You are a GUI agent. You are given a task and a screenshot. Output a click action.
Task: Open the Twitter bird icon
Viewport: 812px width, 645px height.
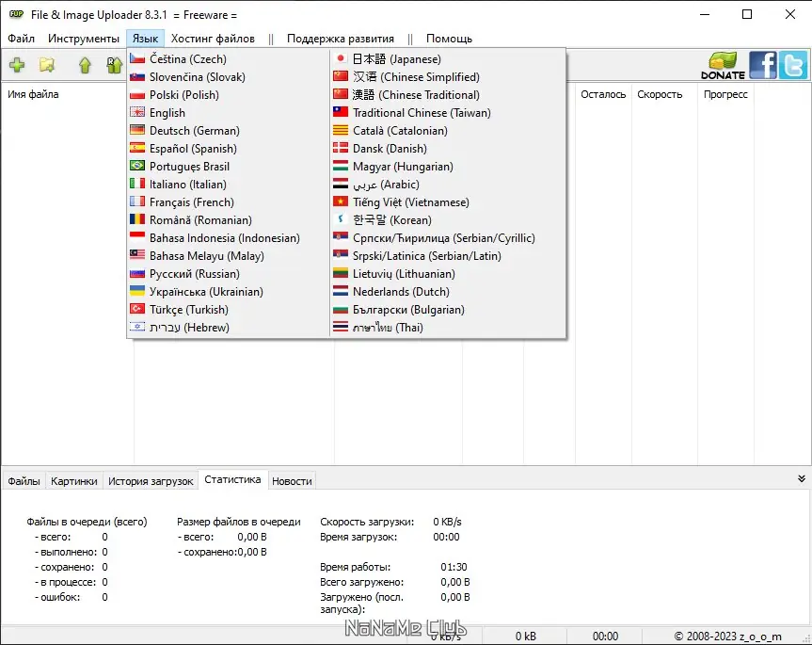click(x=791, y=66)
